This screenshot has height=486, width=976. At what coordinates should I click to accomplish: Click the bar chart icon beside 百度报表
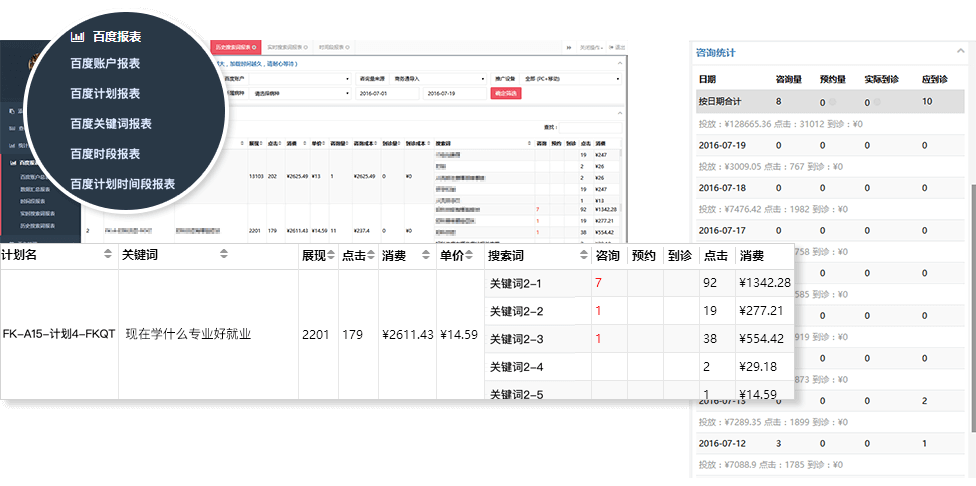tap(77, 37)
